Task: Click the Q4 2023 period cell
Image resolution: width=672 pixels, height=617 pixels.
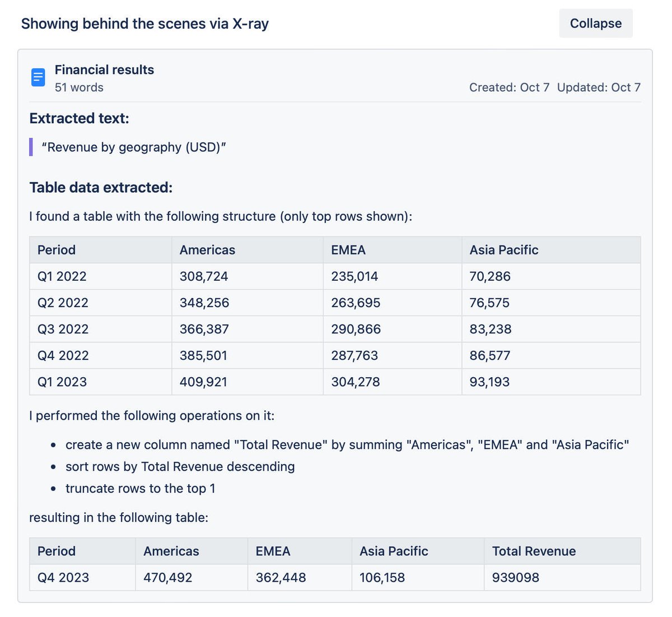Action: coord(63,577)
